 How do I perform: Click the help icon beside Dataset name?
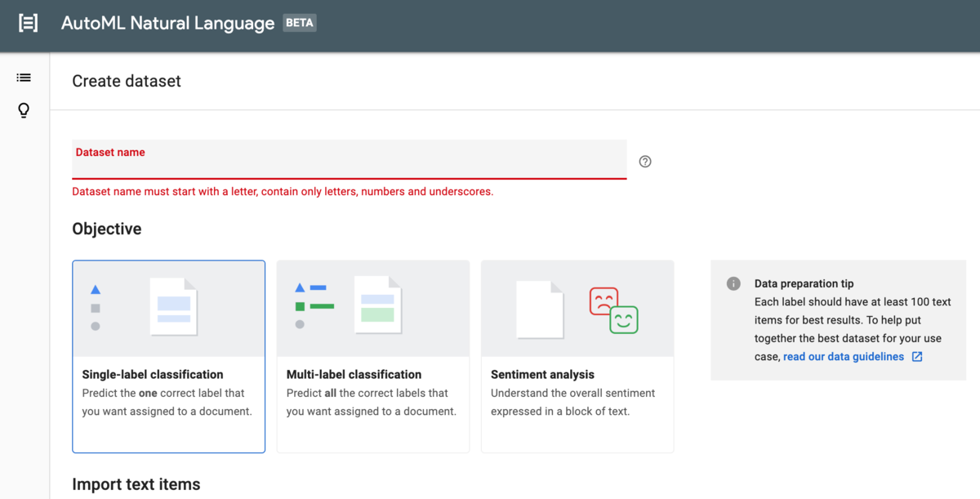[645, 162]
